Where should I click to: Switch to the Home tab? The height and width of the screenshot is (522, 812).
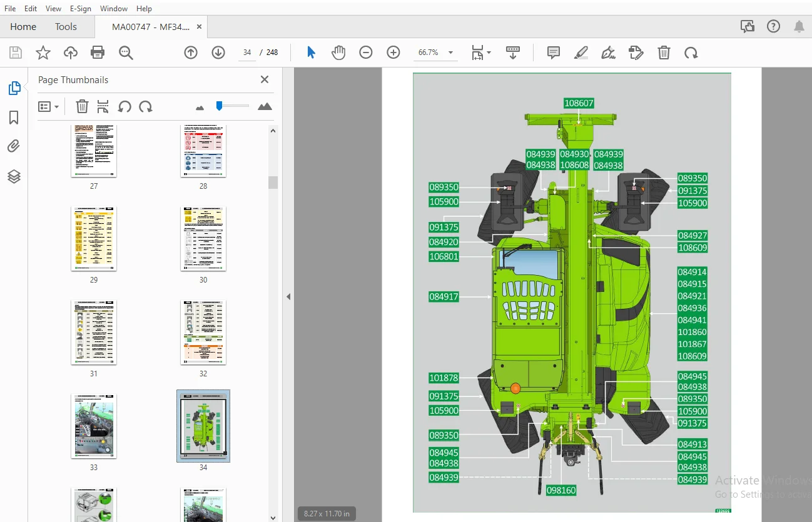pyautogui.click(x=23, y=27)
